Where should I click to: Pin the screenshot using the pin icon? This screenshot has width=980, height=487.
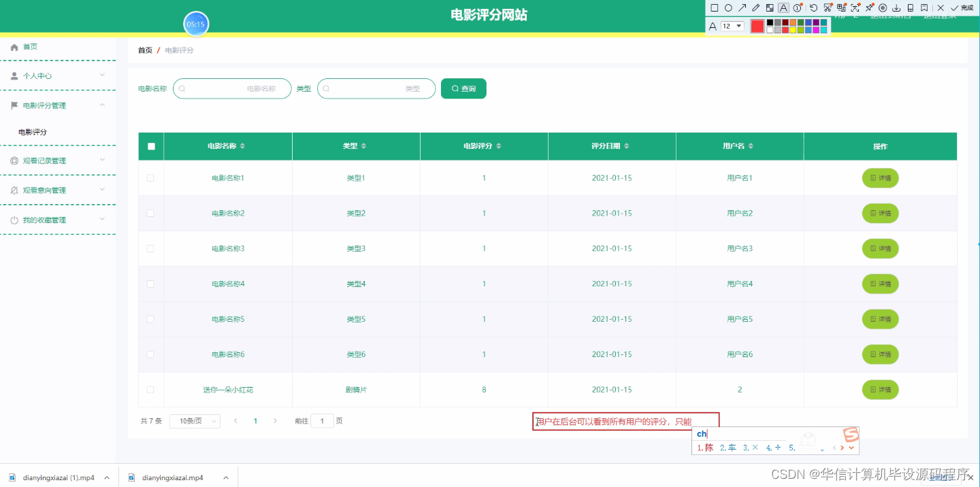869,7
